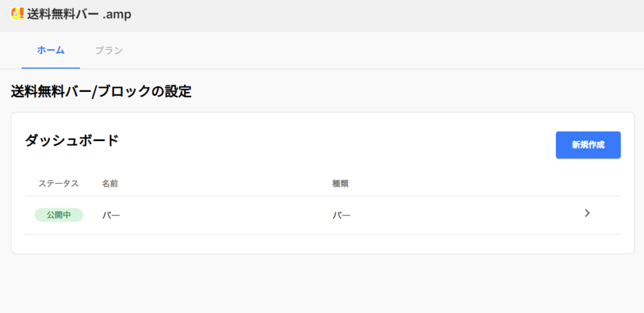
Task: Click the 送料無料バー app logo icon
Action: 17,14
